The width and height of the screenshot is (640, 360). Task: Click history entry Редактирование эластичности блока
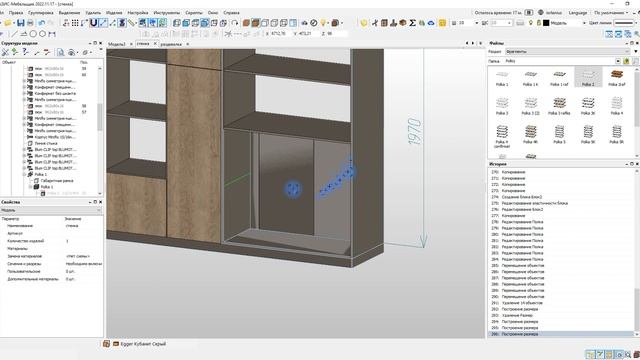click(534, 203)
